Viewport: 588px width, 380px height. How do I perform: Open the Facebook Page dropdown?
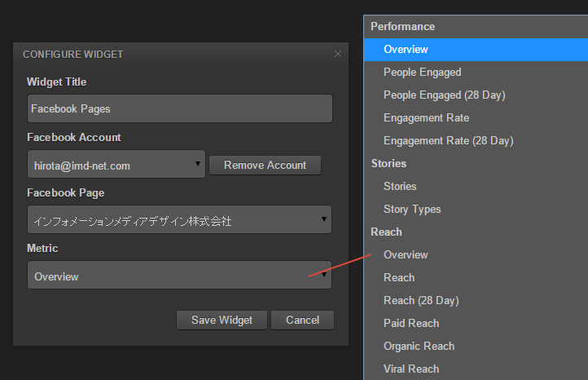(x=179, y=219)
